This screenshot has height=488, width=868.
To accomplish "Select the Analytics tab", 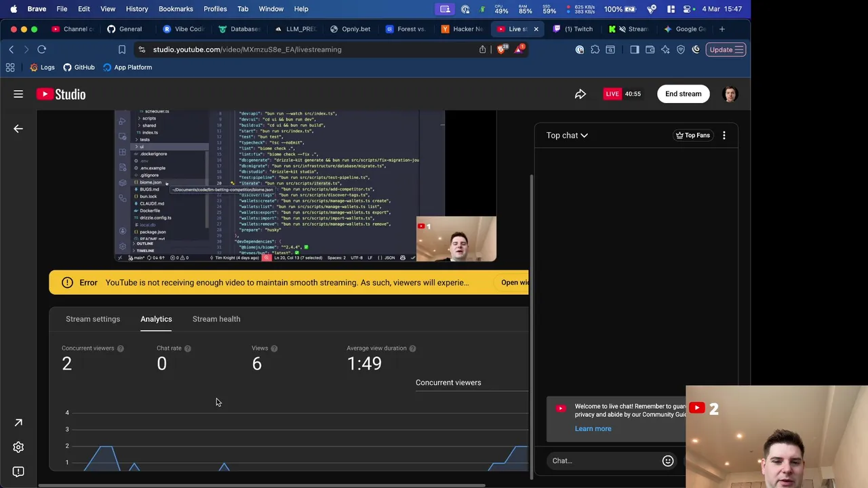I will coord(156,319).
